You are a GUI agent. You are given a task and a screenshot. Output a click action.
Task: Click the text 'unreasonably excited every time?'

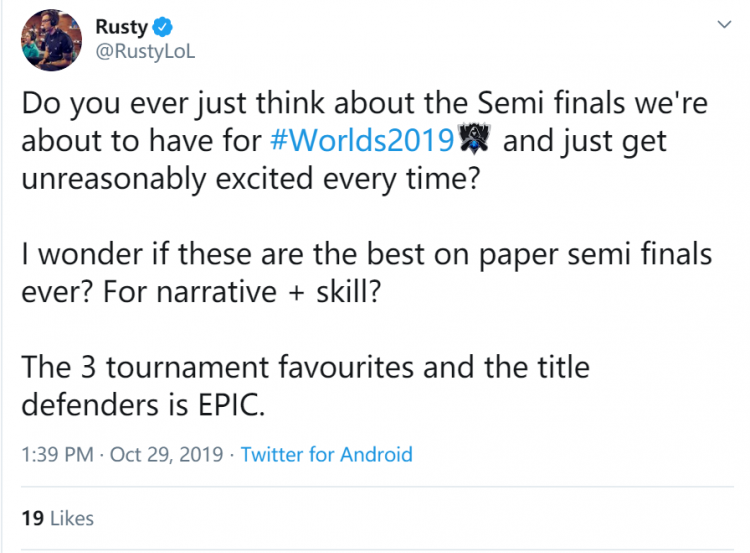[250, 179]
